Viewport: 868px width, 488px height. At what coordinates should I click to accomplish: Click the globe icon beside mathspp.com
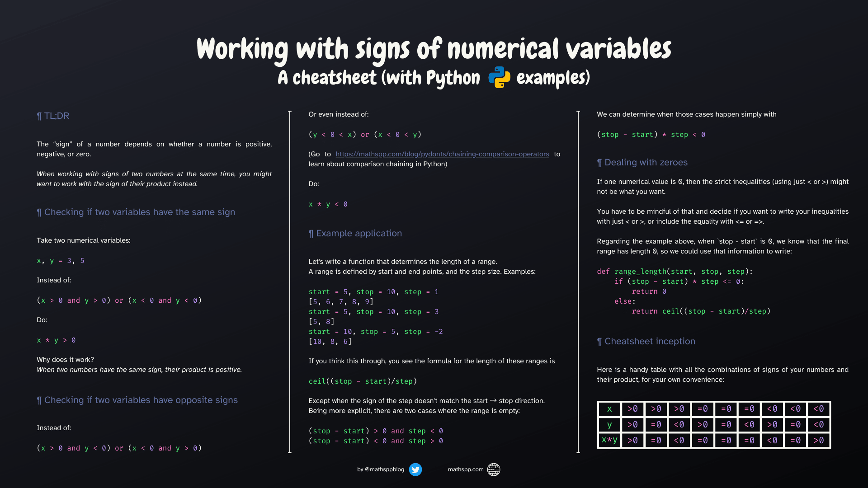tap(494, 469)
